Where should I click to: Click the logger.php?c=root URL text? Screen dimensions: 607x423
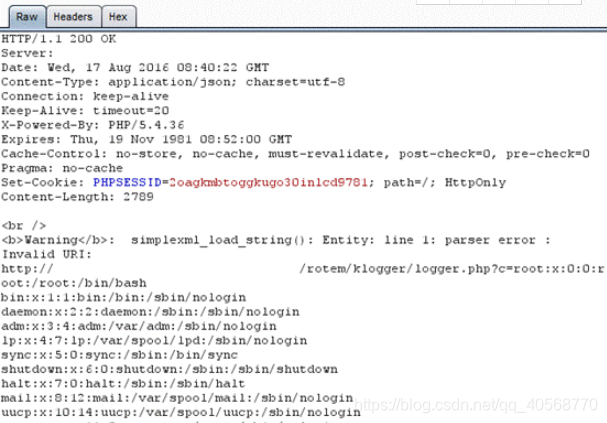click(451, 269)
